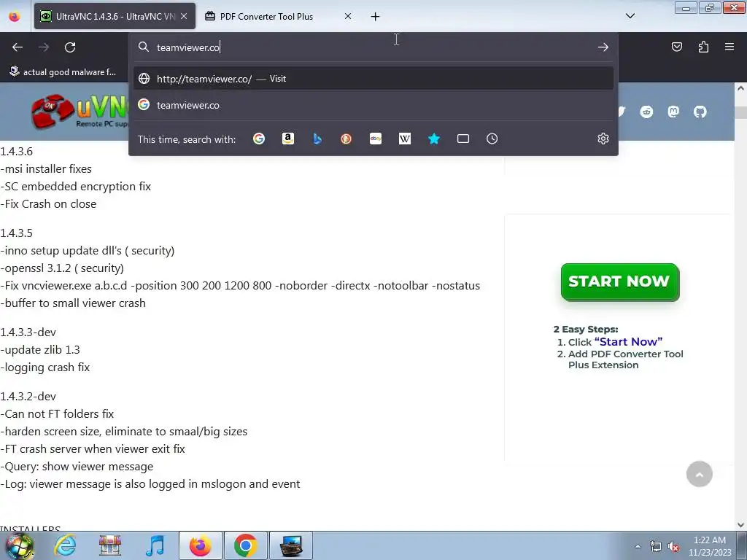This screenshot has height=560, width=747.
Task: Click the scroll-to-top round button
Action: [x=700, y=474]
